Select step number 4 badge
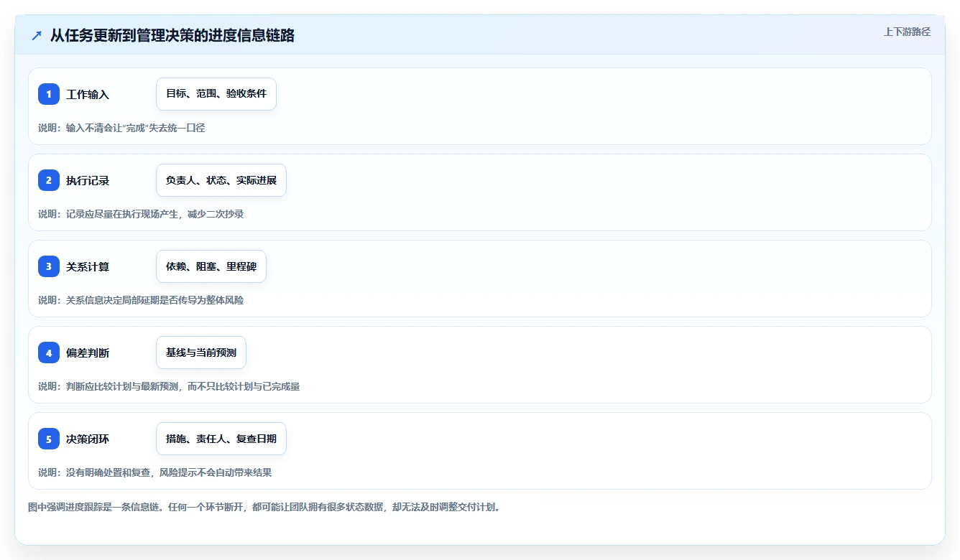The image size is (960, 560). click(49, 353)
